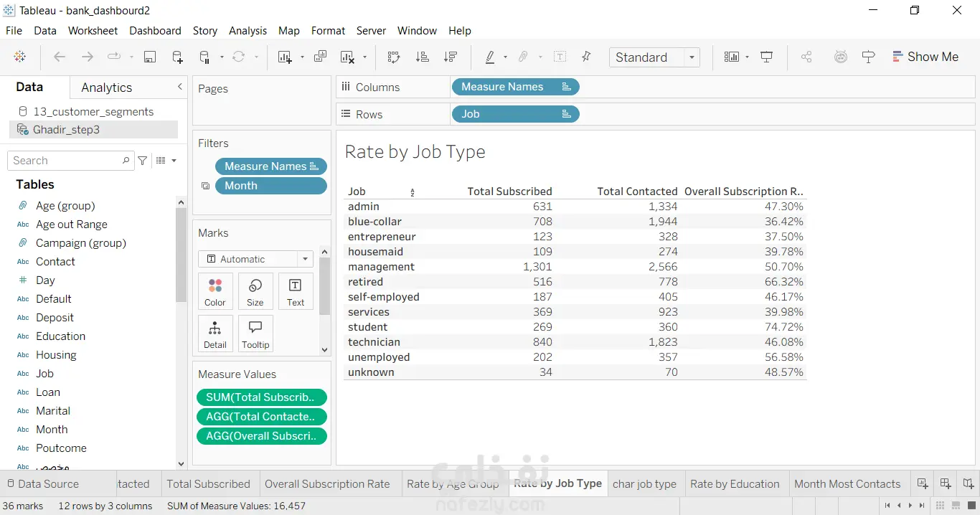Collapse the Data pane with arrow
980x515 pixels.
(180, 87)
